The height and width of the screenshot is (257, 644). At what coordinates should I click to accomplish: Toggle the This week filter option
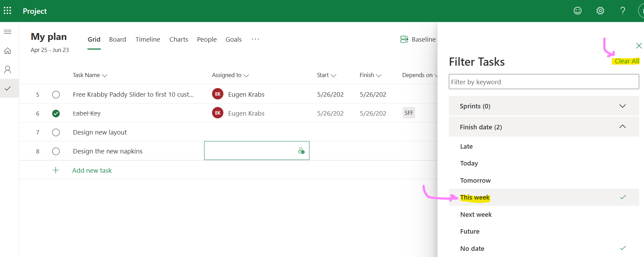[544, 197]
